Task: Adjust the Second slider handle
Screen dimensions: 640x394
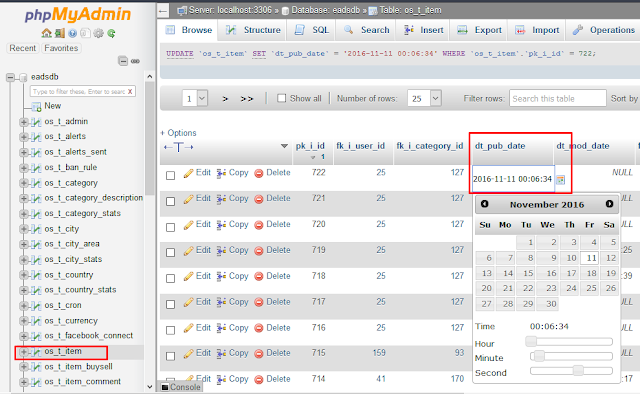Action: pyautogui.click(x=578, y=371)
